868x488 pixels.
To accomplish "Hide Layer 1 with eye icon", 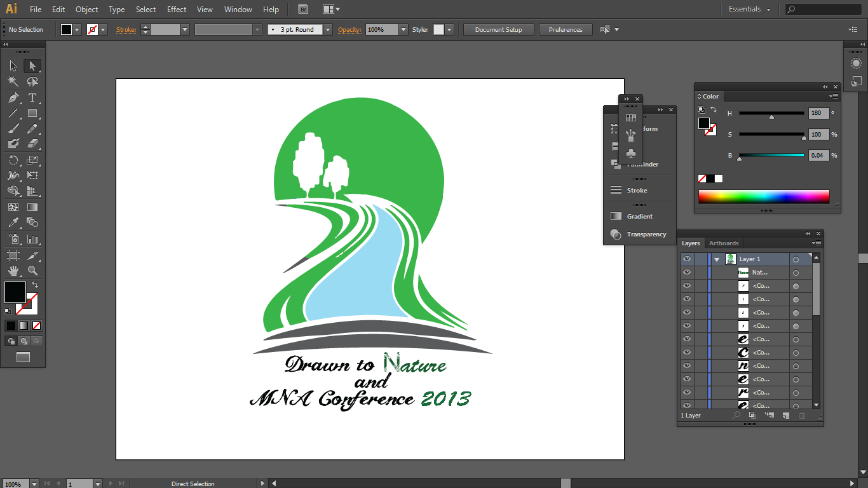I will (686, 259).
